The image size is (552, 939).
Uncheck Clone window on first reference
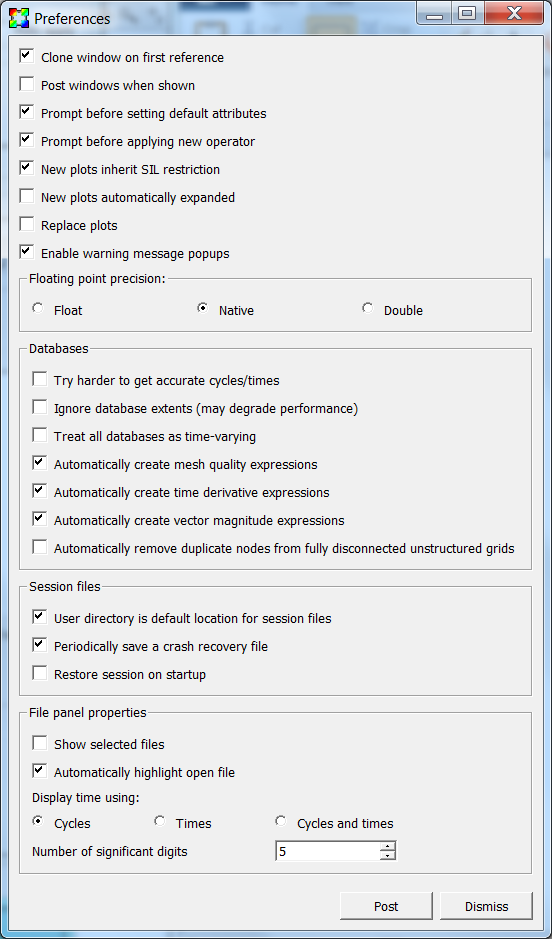pos(27,56)
